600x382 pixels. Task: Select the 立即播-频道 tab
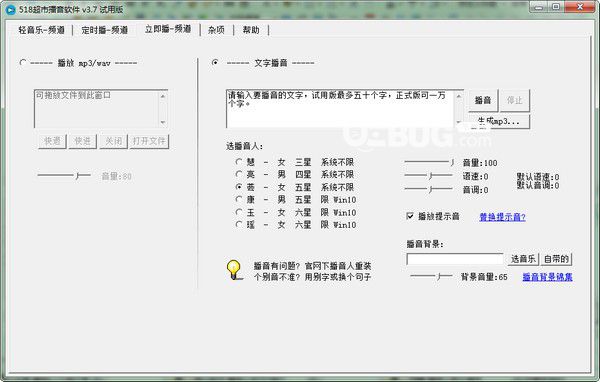[168, 29]
